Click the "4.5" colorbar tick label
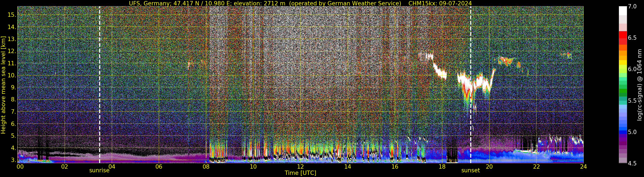Image resolution: width=644 pixels, height=177 pixels. tap(632, 163)
